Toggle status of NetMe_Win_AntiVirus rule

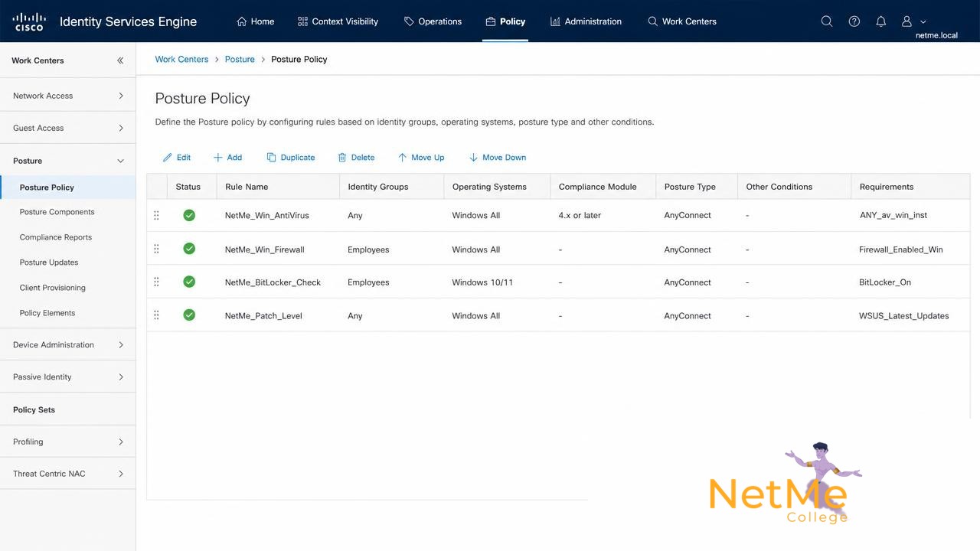tap(189, 216)
